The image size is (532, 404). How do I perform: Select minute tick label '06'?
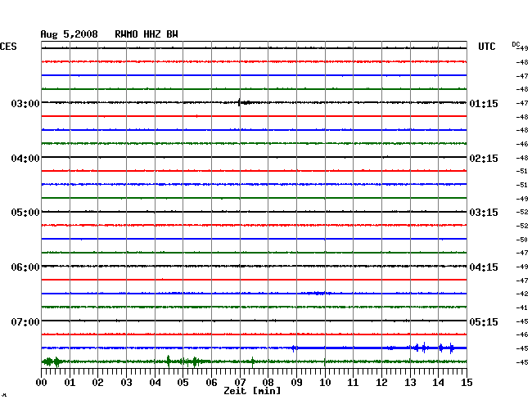(x=211, y=383)
